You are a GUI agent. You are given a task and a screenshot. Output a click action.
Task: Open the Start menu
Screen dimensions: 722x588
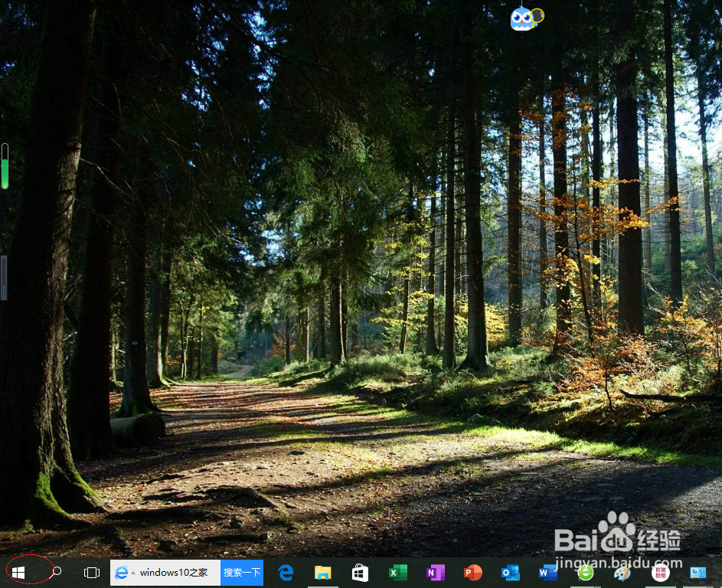coord(18,572)
